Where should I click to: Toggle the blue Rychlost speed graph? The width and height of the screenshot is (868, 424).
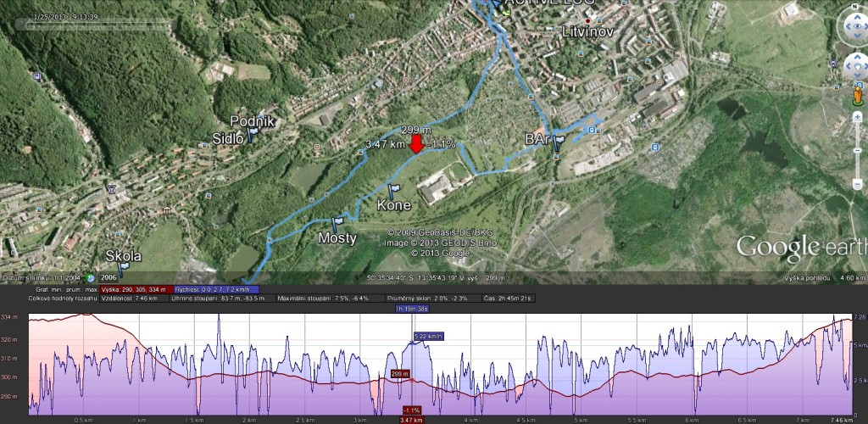click(x=216, y=289)
